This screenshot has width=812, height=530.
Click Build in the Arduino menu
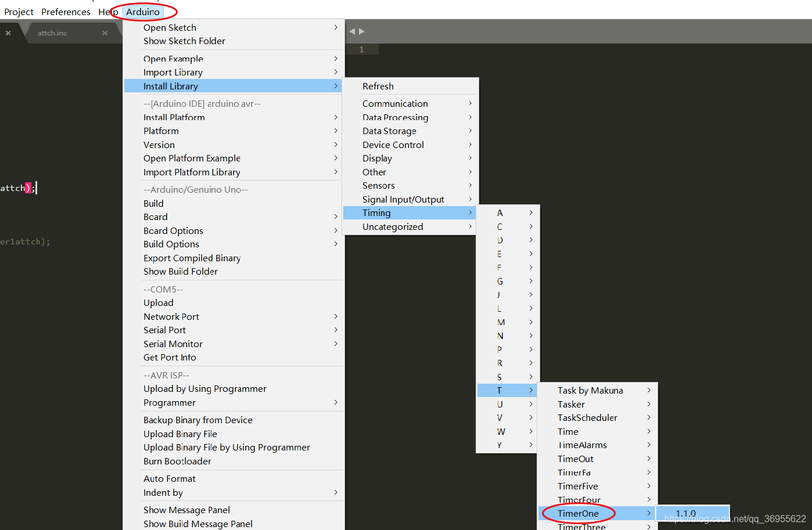233,203
